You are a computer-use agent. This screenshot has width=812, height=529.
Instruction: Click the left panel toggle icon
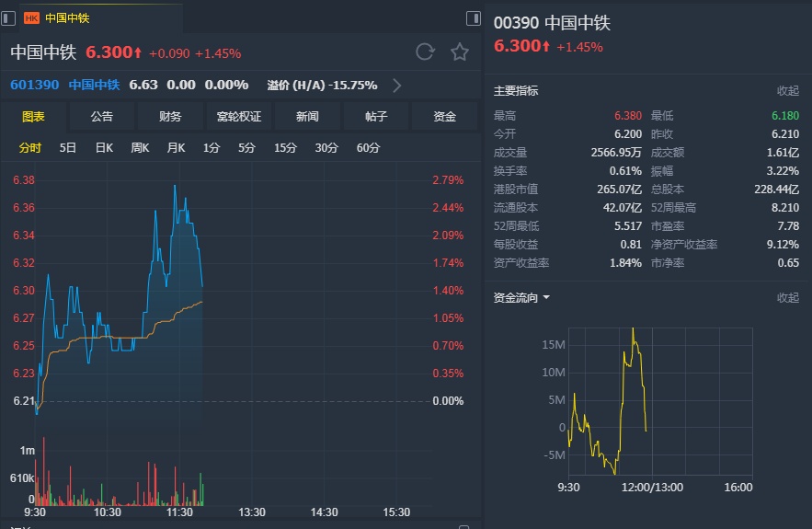[x=7, y=17]
